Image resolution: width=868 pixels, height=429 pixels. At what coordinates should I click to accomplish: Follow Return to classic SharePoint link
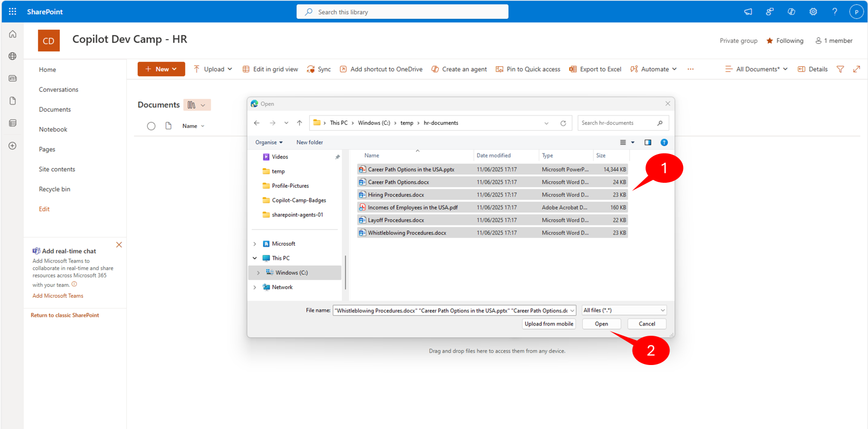65,315
